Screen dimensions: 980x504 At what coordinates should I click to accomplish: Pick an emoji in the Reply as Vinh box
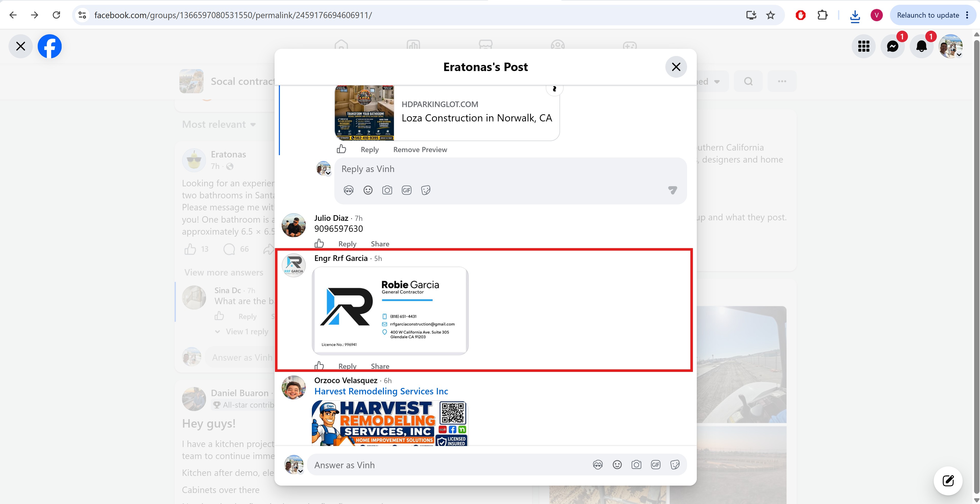[x=368, y=190]
